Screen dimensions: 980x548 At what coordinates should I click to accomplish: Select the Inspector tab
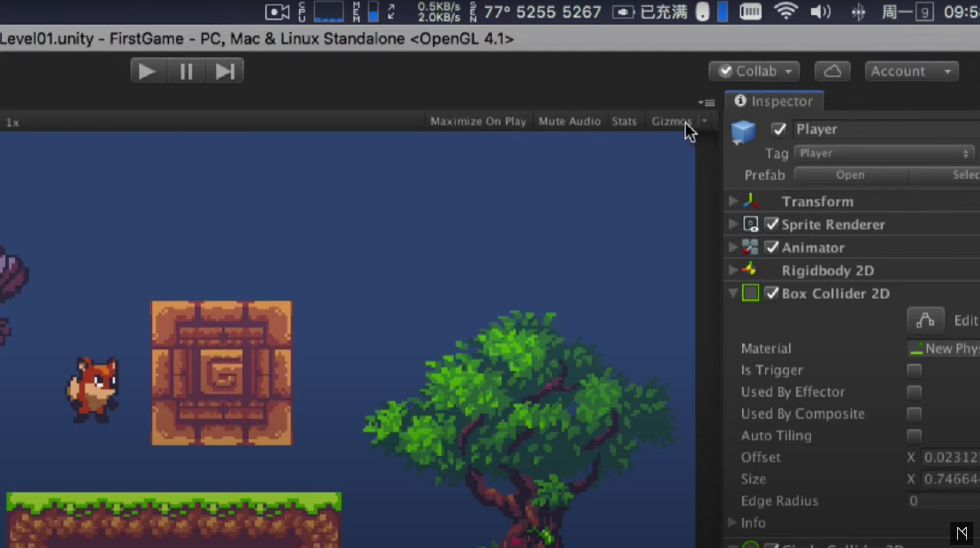pyautogui.click(x=774, y=101)
